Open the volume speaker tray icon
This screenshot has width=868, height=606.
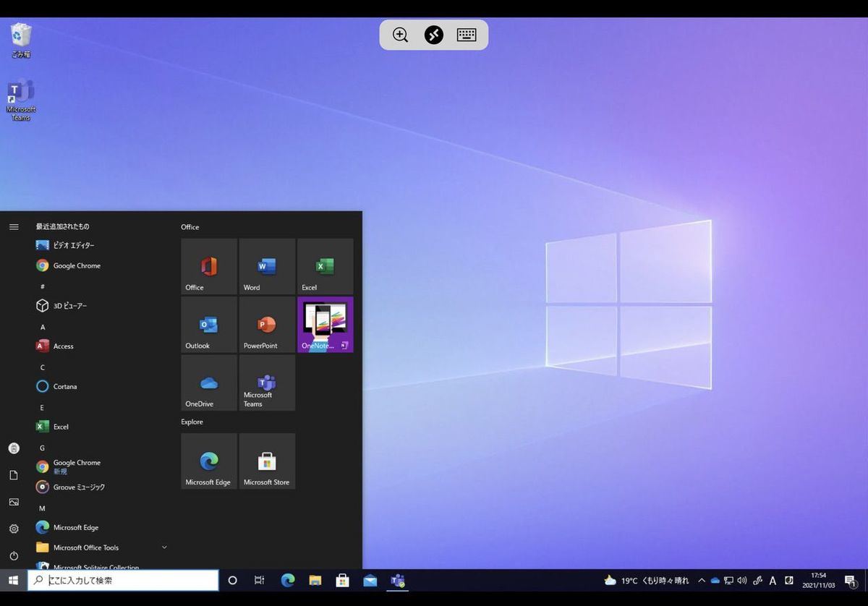pyautogui.click(x=742, y=580)
